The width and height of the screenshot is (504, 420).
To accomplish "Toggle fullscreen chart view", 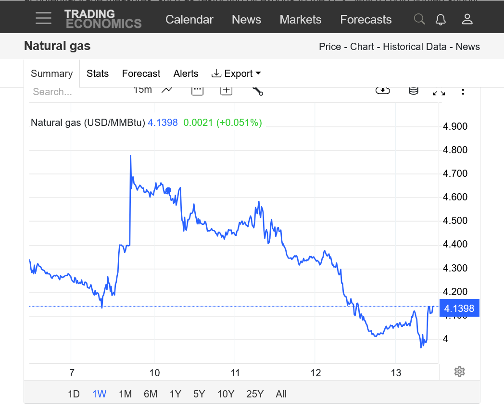I will pyautogui.click(x=439, y=91).
